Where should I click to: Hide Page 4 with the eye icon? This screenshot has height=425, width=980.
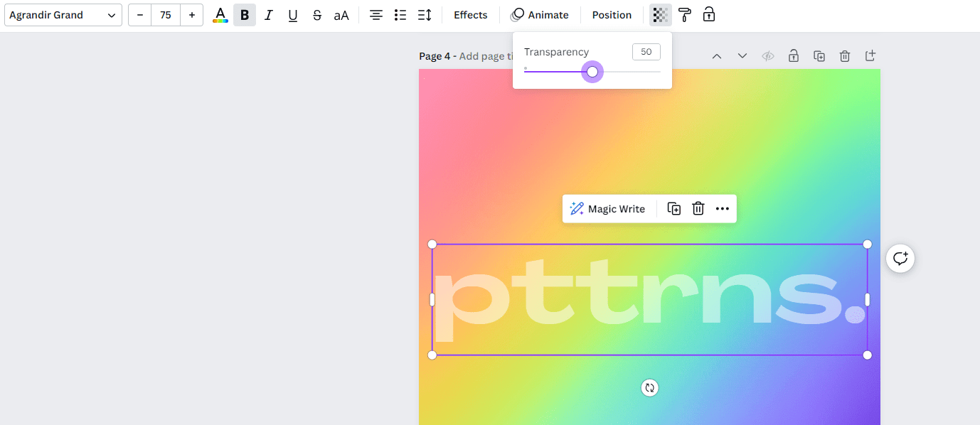click(767, 55)
